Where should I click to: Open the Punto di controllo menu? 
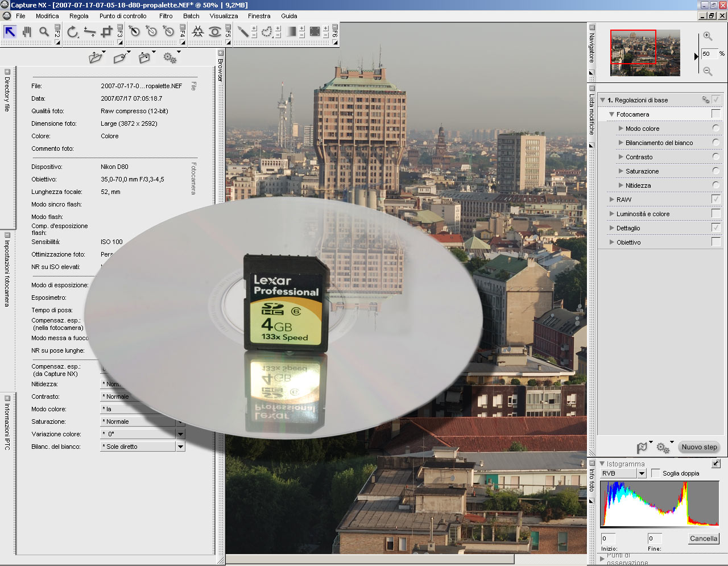coord(123,16)
